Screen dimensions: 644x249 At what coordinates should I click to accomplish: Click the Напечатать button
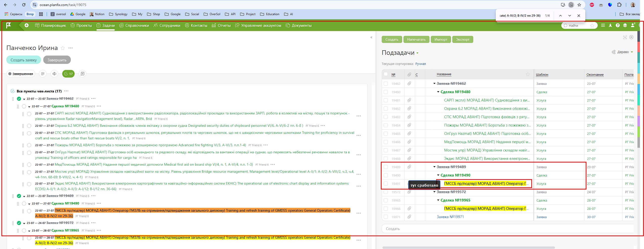pos(416,39)
